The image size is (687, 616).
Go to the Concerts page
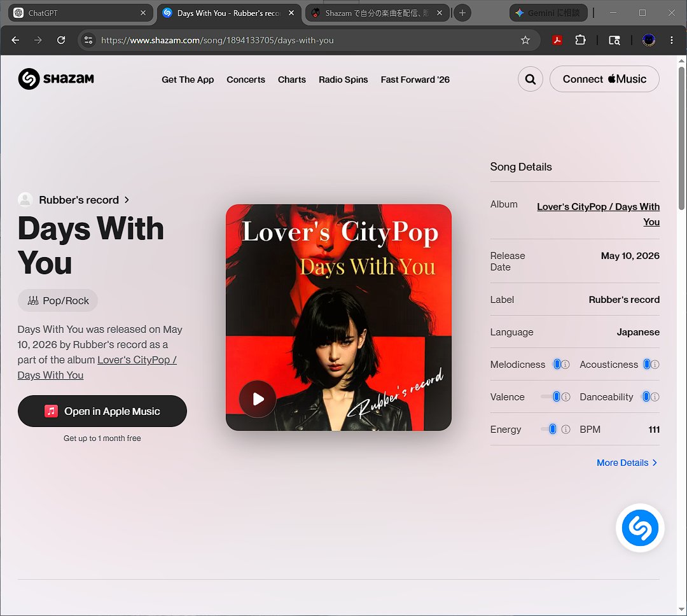coord(246,80)
